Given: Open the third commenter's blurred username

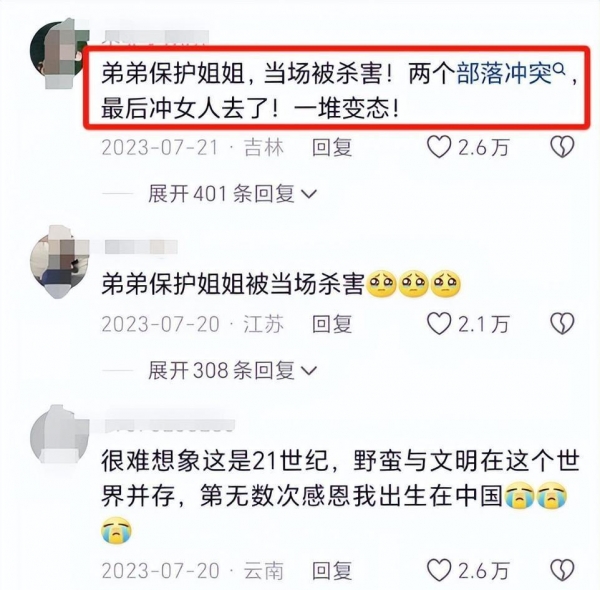Looking at the screenshot, I should (x=169, y=425).
